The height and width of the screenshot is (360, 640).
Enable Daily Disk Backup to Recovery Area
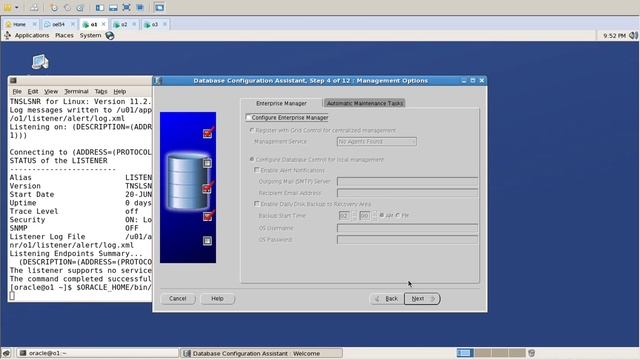tap(257, 203)
